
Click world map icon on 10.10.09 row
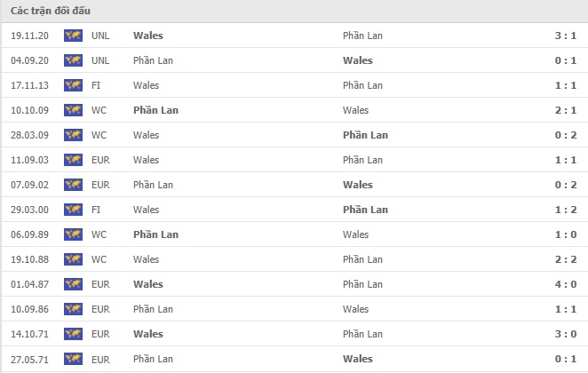pyautogui.click(x=73, y=110)
